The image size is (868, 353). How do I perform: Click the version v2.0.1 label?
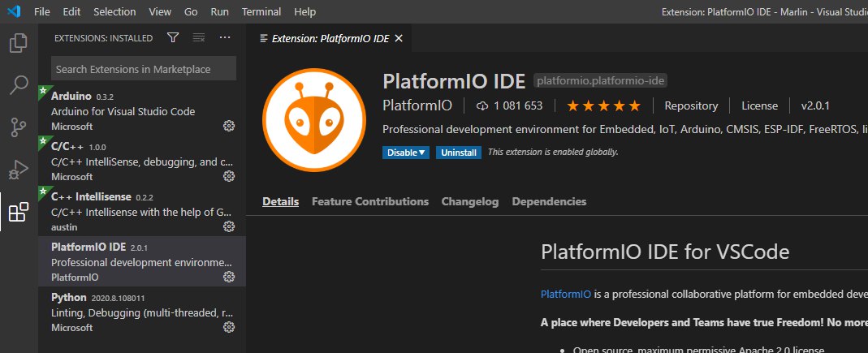point(815,105)
